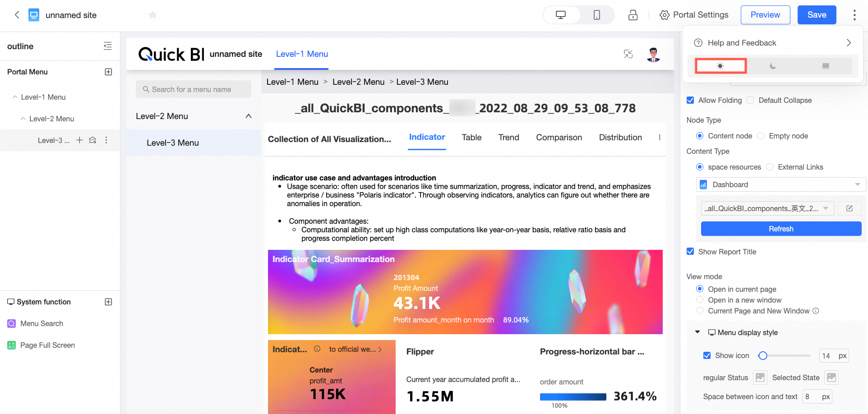This screenshot has height=414, width=868.
Task: Choose regular Status icon image
Action: coord(760,377)
